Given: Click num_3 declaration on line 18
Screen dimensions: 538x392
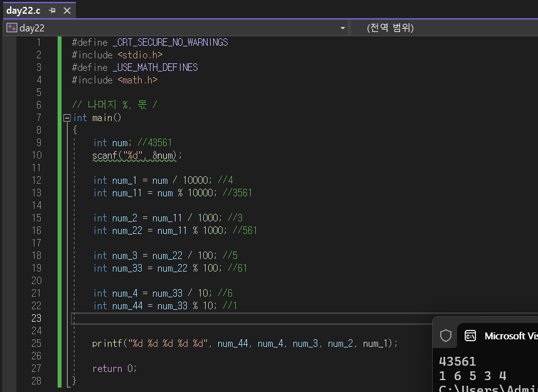Looking at the screenshot, I should tap(155, 255).
